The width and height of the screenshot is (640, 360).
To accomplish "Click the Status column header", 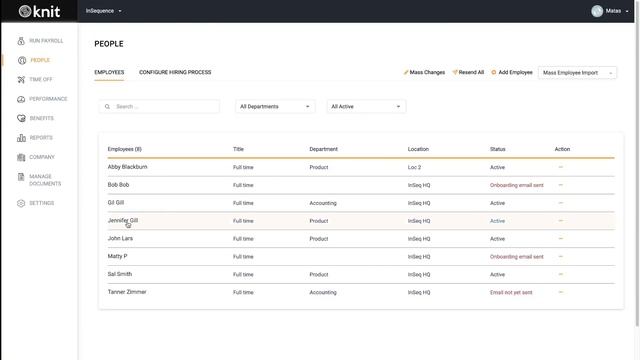I will pyautogui.click(x=498, y=149).
